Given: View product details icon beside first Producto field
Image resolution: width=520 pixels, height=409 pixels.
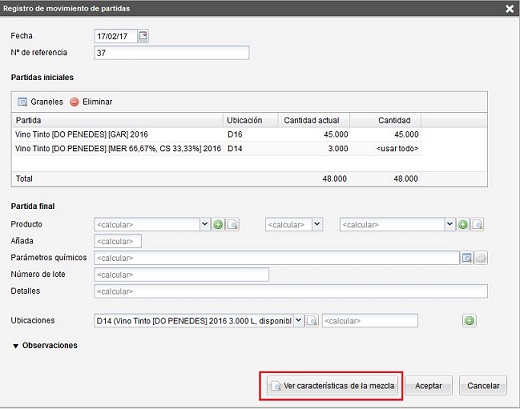Looking at the screenshot, I should 233,224.
